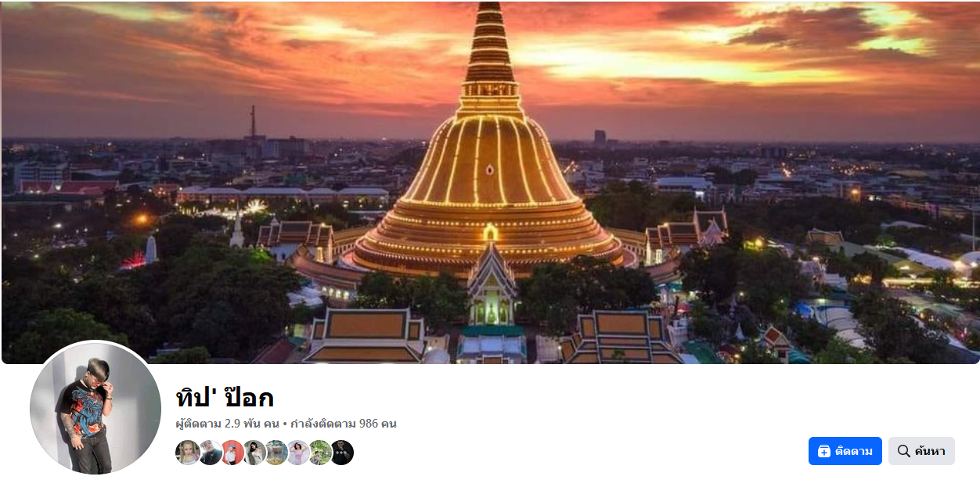
Task: Open the round profile picture
Action: 95,408
